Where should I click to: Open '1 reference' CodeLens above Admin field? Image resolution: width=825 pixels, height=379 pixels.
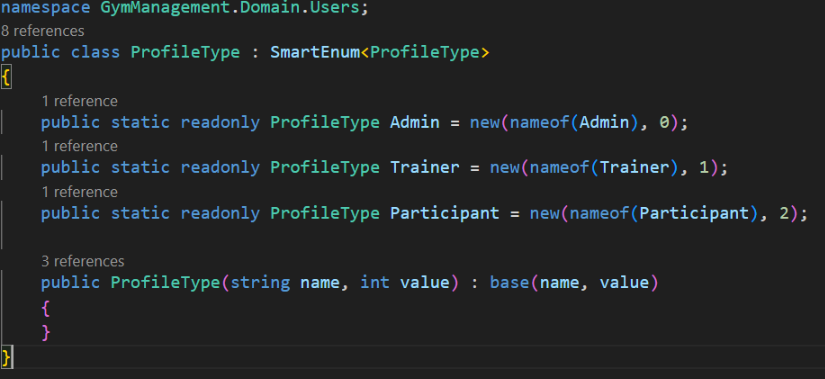79,101
